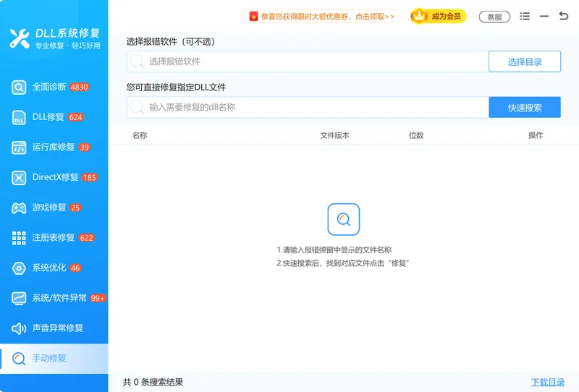Click the 文件版本 column header
579x392 pixels.
pos(334,135)
